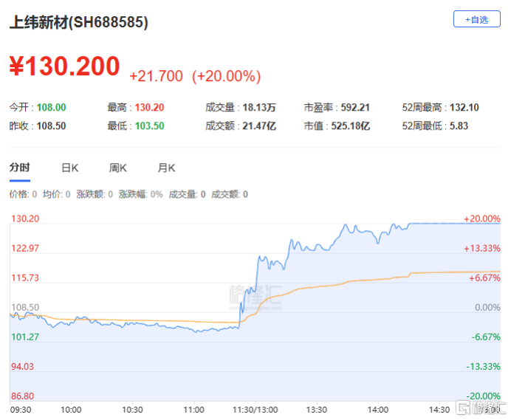The width and height of the screenshot is (511, 420).
Task: Click the 86.80 left axis price label
Action: point(22,396)
